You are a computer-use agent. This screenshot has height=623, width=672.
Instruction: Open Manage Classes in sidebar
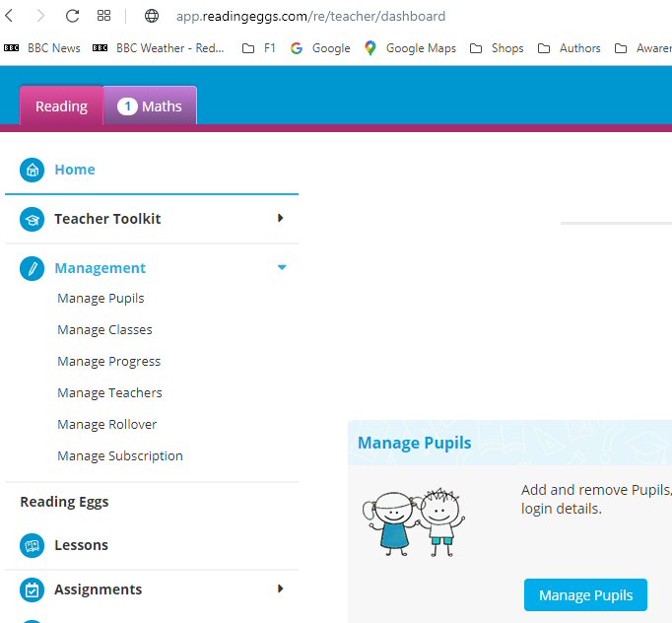pos(104,329)
